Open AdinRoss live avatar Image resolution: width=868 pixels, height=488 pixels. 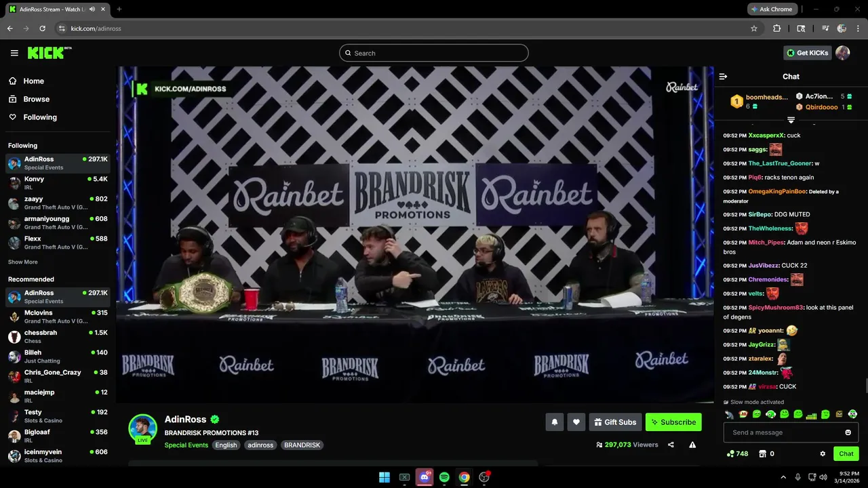[143, 428]
